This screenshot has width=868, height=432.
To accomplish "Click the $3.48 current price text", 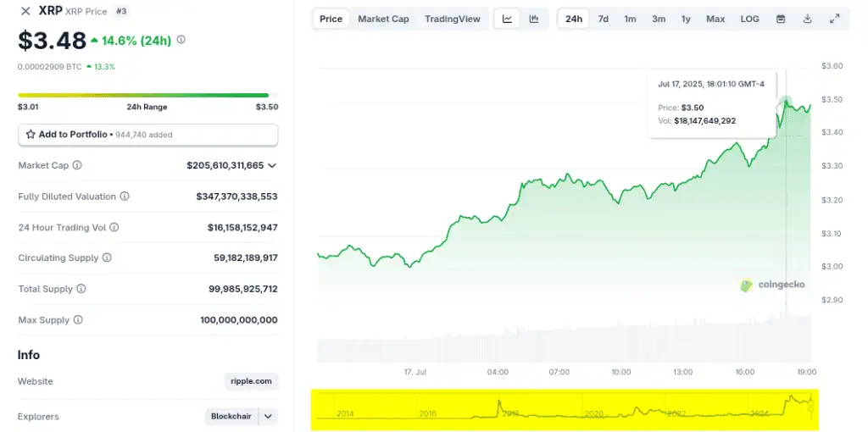I will pyautogui.click(x=52, y=41).
